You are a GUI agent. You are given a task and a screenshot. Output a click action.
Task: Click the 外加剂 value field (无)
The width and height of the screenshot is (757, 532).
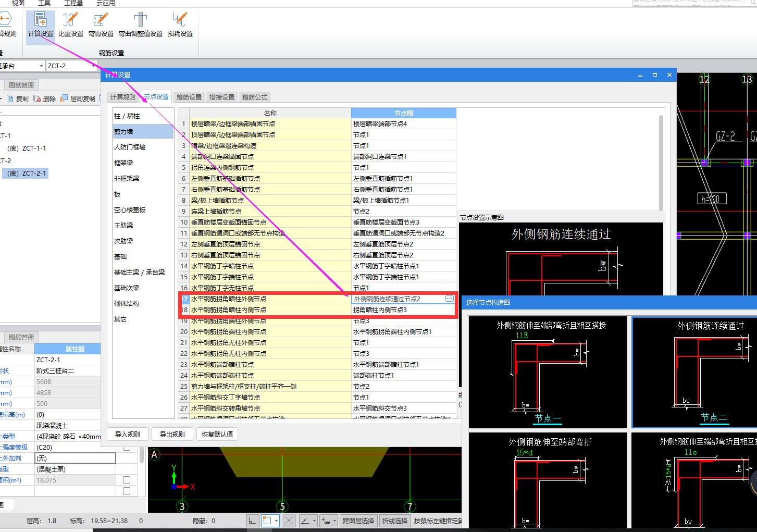pyautogui.click(x=75, y=458)
